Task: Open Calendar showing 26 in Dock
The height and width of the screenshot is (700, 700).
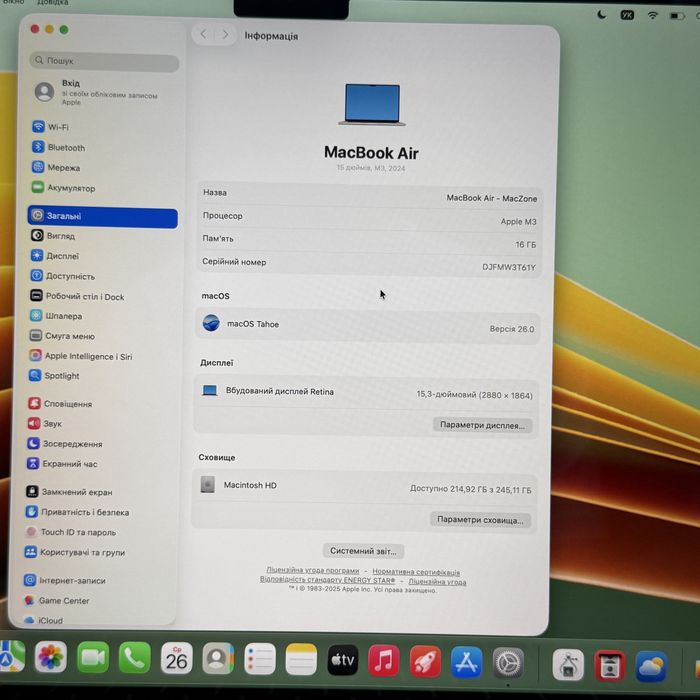Action: pos(176,658)
